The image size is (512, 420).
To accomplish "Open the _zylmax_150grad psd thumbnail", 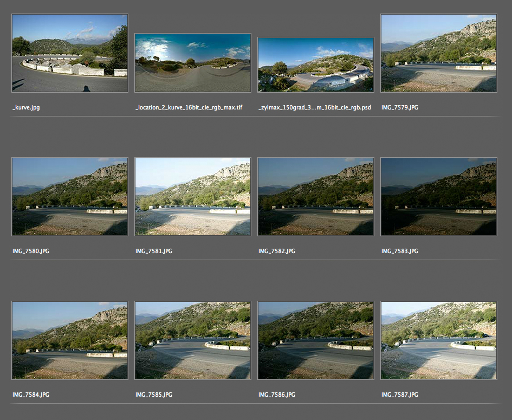I will point(316,64).
